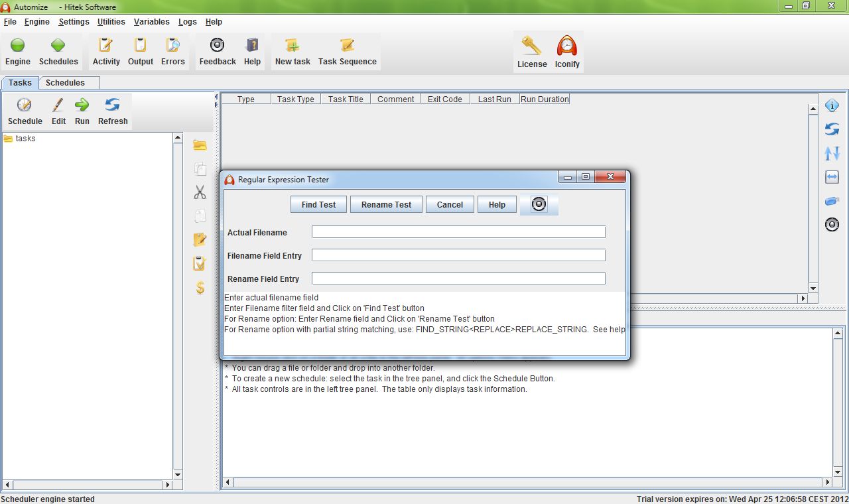Click the Actual Filename input field
Viewport: 849px width, 504px height.
458,232
